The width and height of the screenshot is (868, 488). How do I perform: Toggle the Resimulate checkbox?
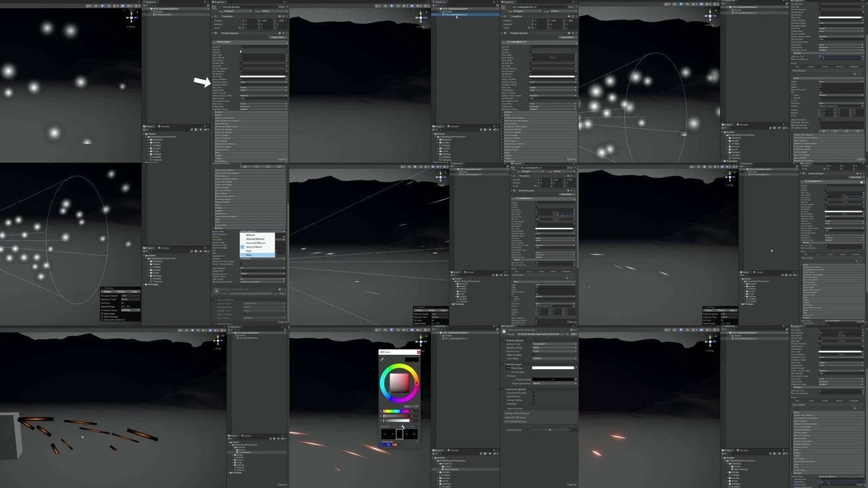[102, 314]
